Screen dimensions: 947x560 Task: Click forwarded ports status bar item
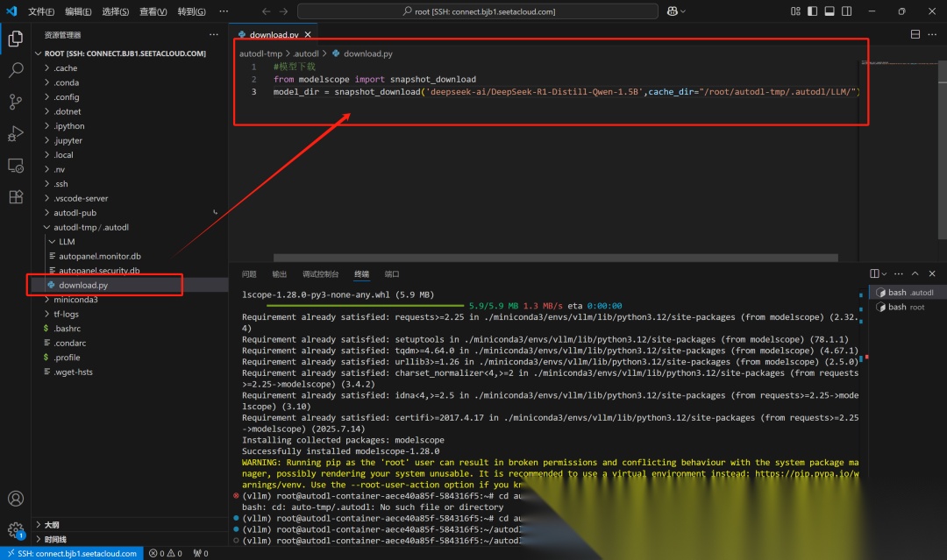click(201, 553)
